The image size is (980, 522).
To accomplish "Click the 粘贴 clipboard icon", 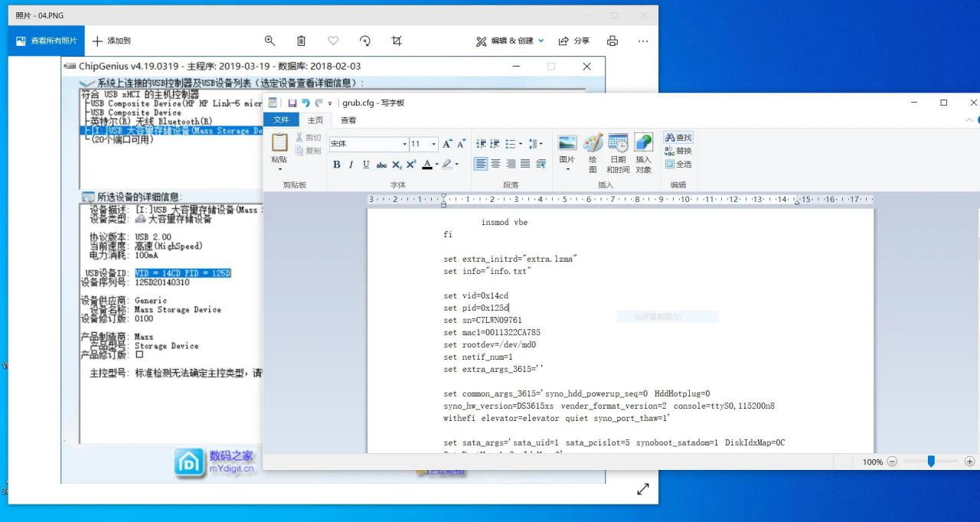I will click(x=279, y=142).
